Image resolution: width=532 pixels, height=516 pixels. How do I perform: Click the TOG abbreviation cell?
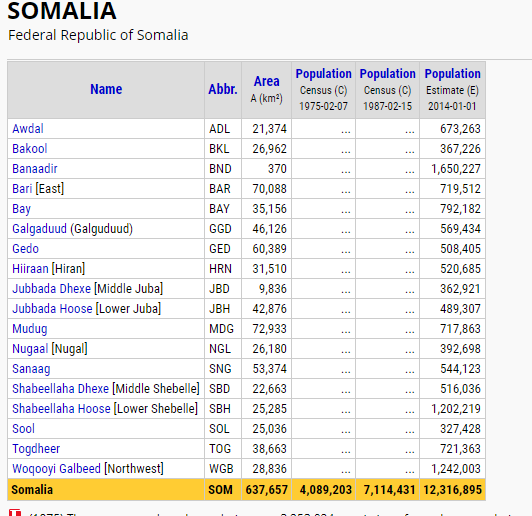point(220,449)
